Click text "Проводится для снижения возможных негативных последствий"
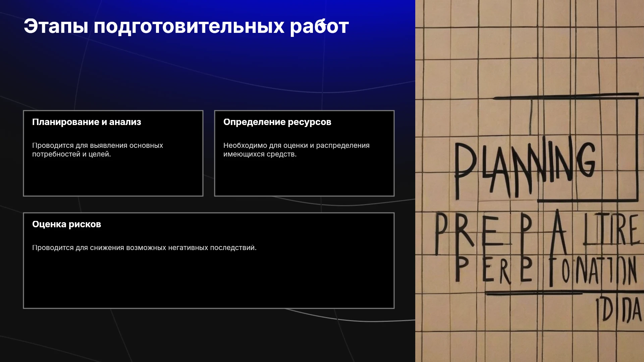 [144, 248]
